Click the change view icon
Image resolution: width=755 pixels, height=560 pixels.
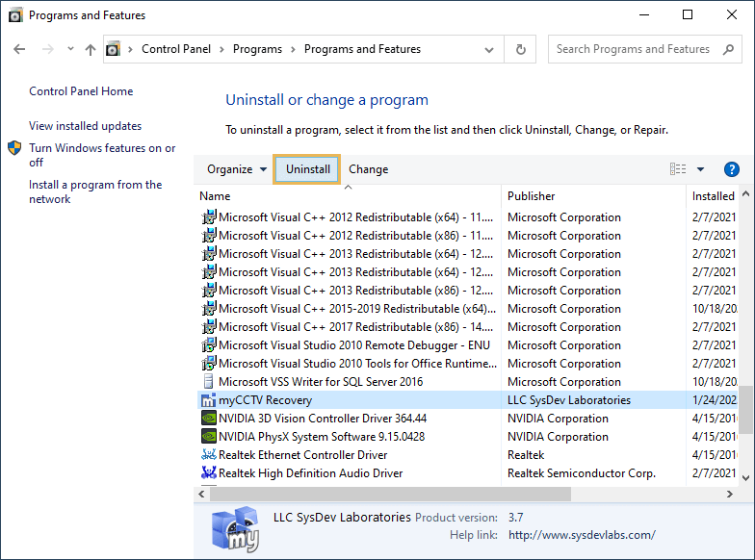pyautogui.click(x=678, y=169)
